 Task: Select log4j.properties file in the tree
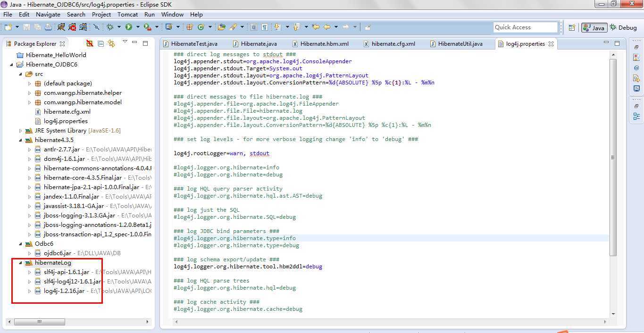tap(66, 121)
